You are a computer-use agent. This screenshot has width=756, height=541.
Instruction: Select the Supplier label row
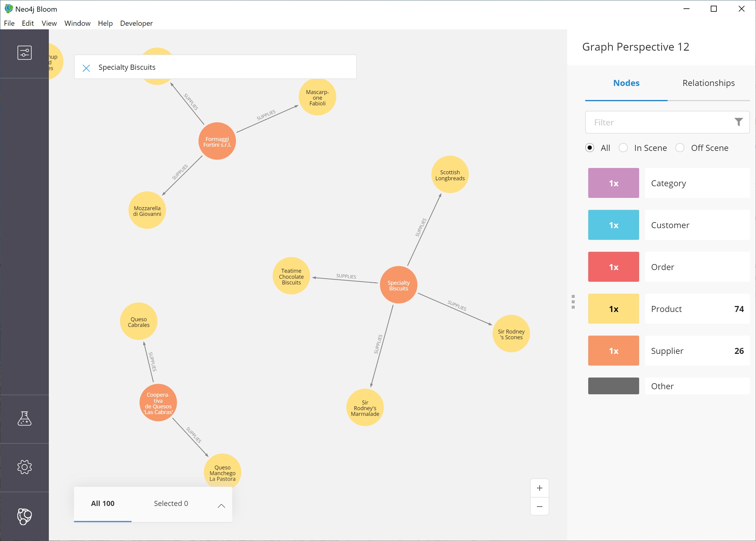coord(697,351)
